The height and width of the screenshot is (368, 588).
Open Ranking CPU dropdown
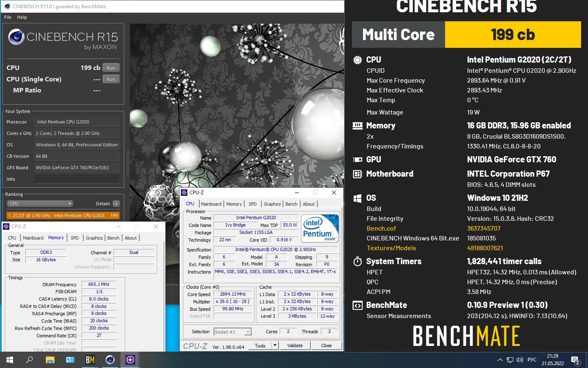tap(40, 204)
